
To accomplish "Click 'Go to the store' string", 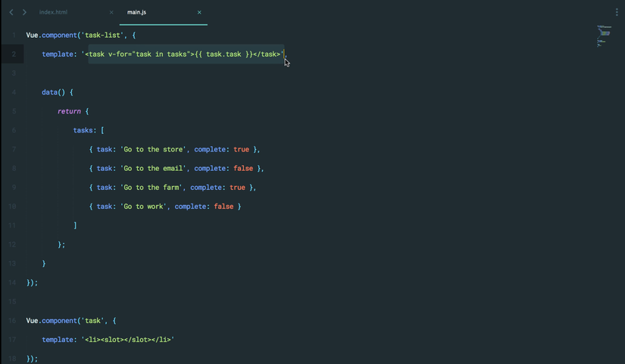I will (x=152, y=150).
